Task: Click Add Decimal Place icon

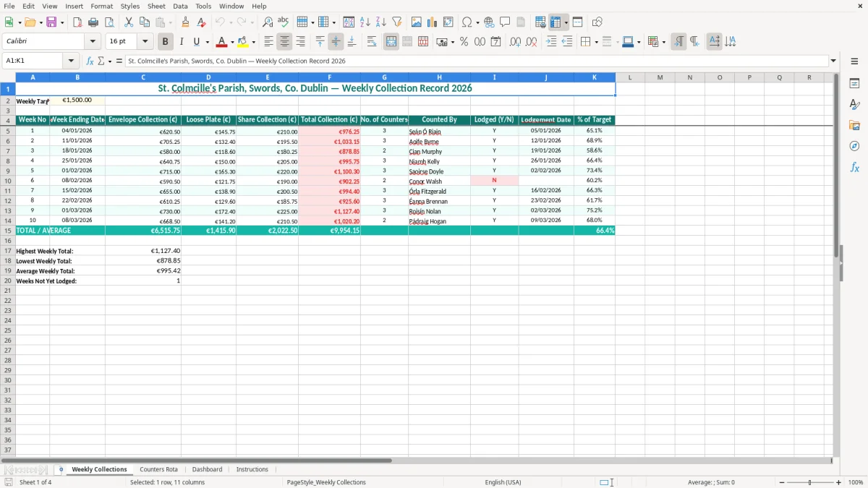Action: 515,42
